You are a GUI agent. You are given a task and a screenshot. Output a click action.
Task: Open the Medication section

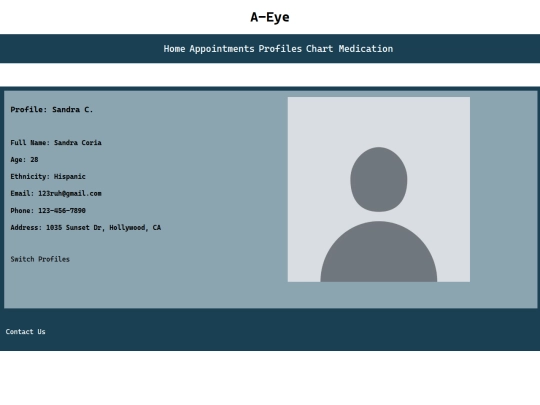pyautogui.click(x=366, y=49)
